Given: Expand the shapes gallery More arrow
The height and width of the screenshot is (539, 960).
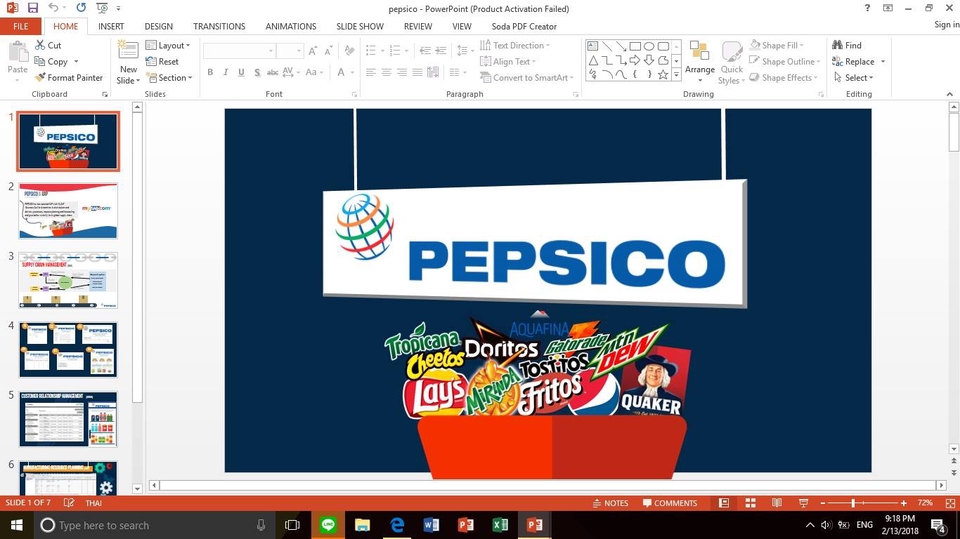Looking at the screenshot, I should 677,75.
